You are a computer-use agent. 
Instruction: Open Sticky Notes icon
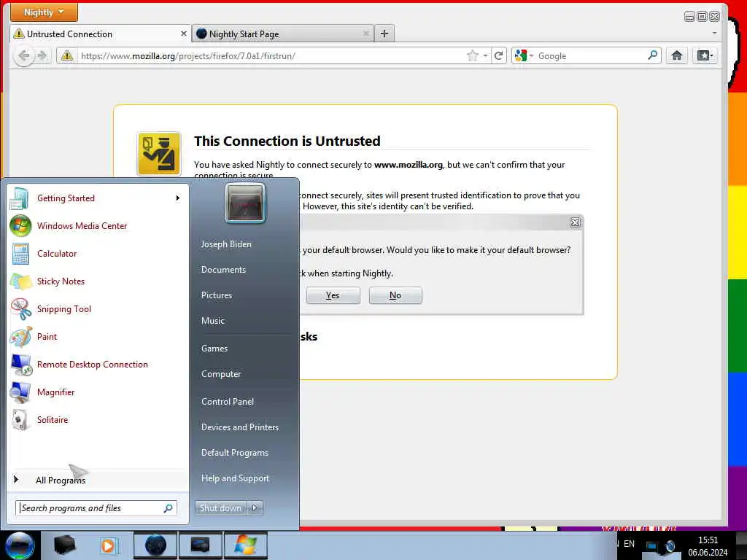click(x=20, y=281)
